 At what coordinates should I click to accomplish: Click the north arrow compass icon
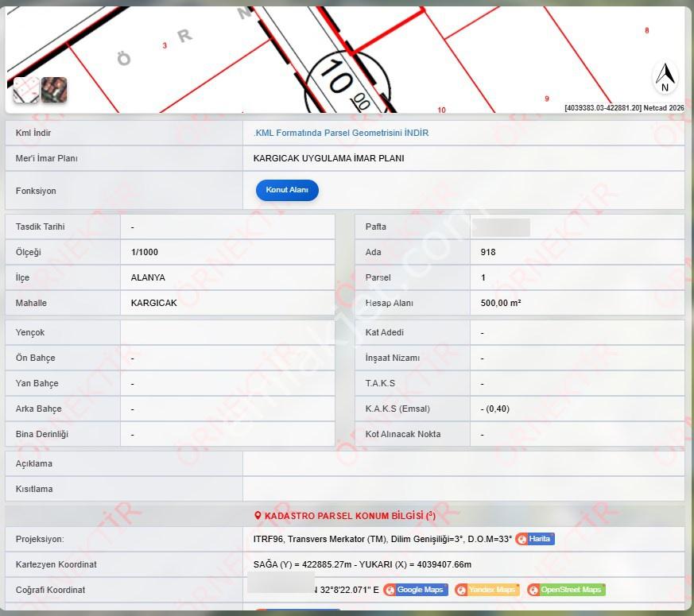[x=665, y=78]
